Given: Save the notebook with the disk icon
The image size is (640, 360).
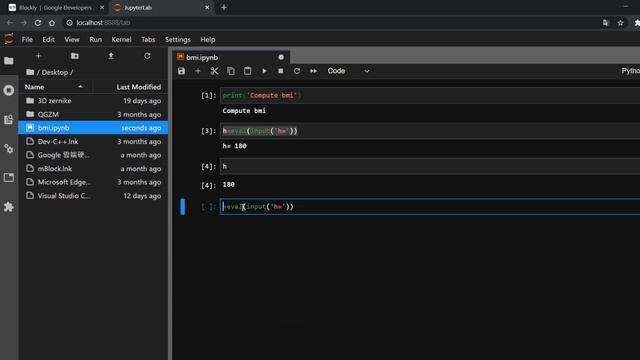Looking at the screenshot, I should coord(181,71).
